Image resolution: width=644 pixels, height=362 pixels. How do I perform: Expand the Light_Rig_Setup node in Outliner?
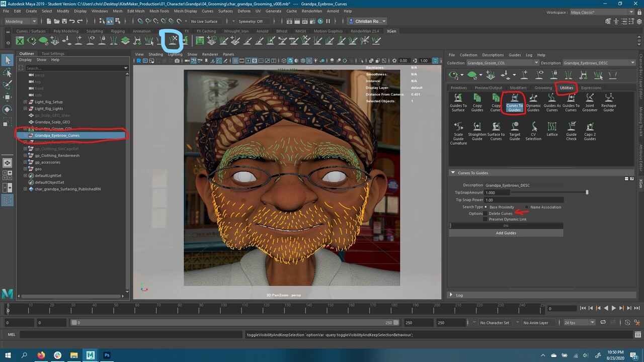pos(25,102)
